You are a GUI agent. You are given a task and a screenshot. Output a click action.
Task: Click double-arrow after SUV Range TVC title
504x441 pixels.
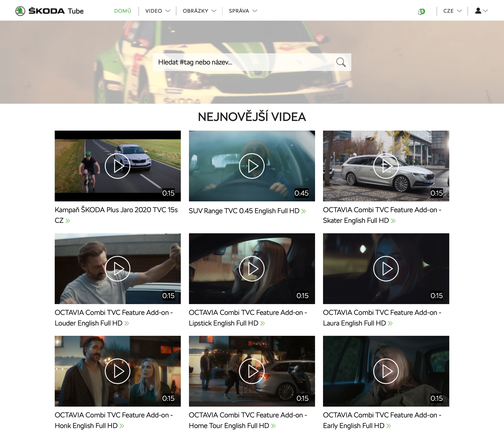[304, 211]
